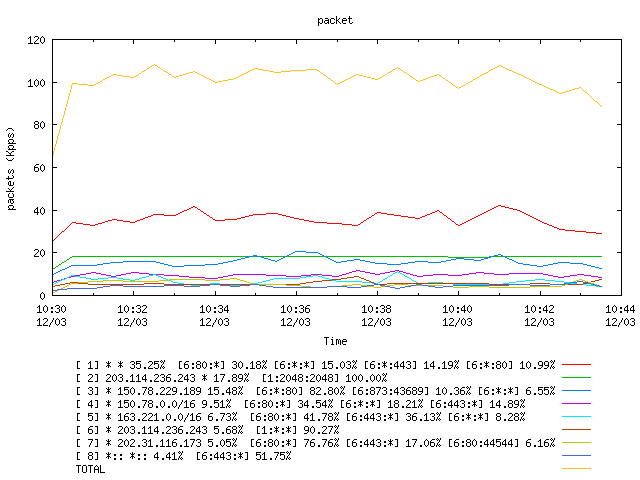640x480 pixels.
Task: Click "[6:443:*] 14.89%" in legend row 4
Action: point(478,404)
